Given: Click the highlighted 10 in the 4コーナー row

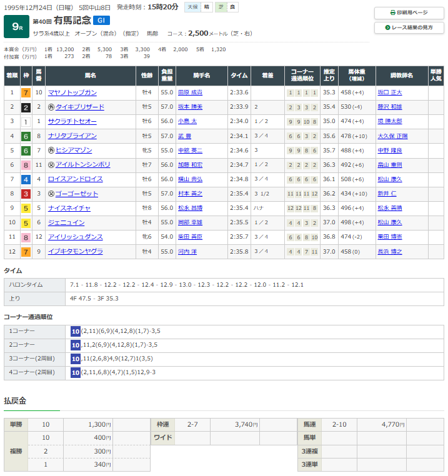Looking at the screenshot, I should [x=76, y=372].
